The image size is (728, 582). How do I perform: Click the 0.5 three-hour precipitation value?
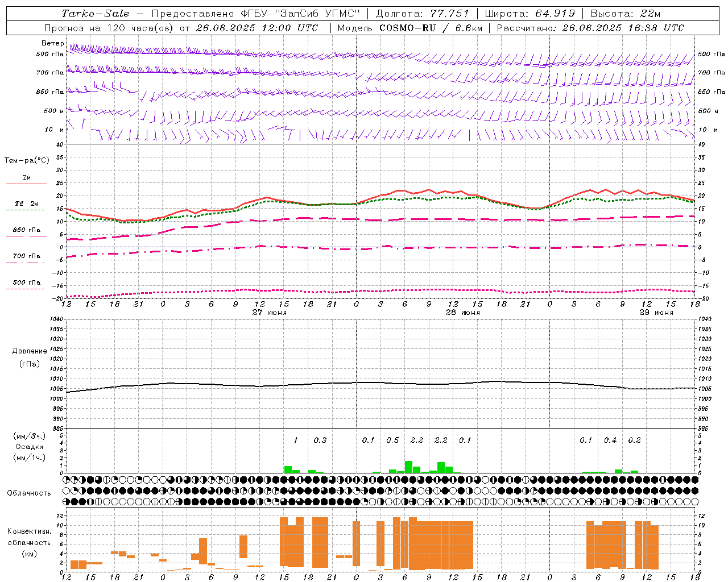(392, 440)
